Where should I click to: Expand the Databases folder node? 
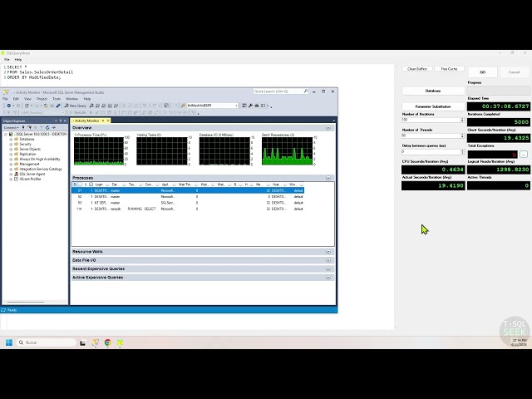pos(11,139)
